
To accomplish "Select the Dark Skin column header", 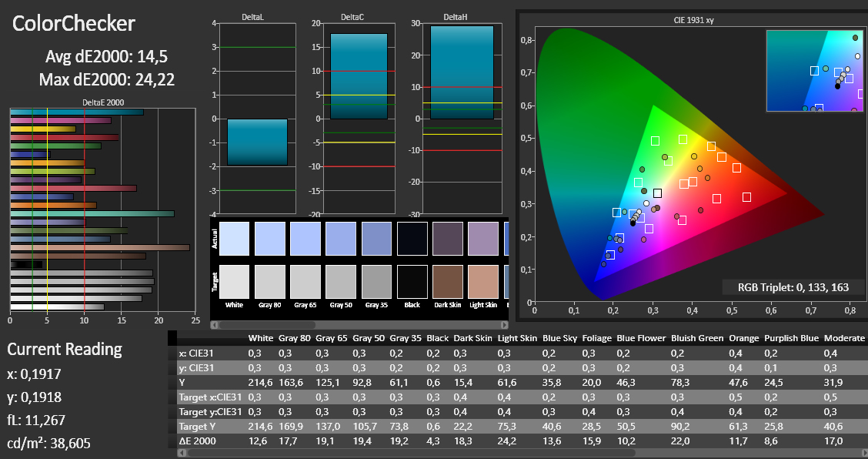I will pos(472,338).
